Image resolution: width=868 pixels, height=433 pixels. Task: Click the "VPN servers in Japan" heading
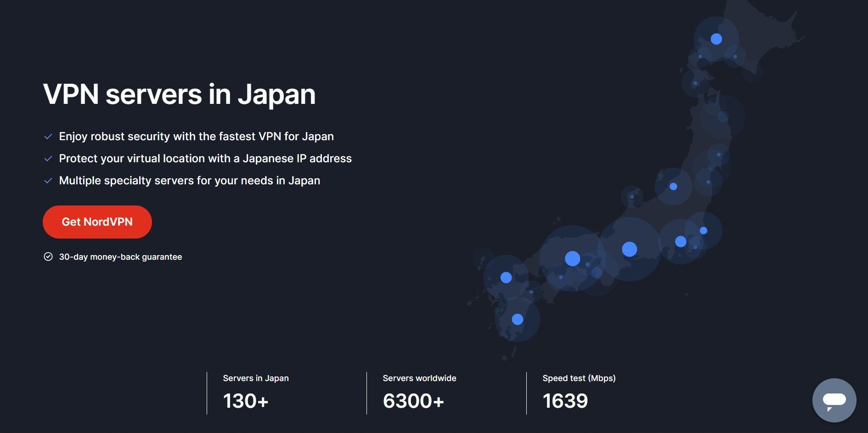click(x=179, y=94)
